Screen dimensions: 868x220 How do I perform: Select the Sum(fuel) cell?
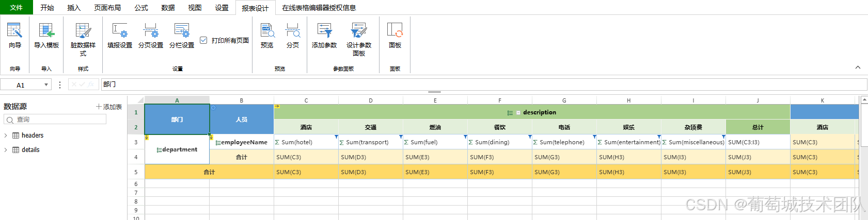click(x=435, y=142)
